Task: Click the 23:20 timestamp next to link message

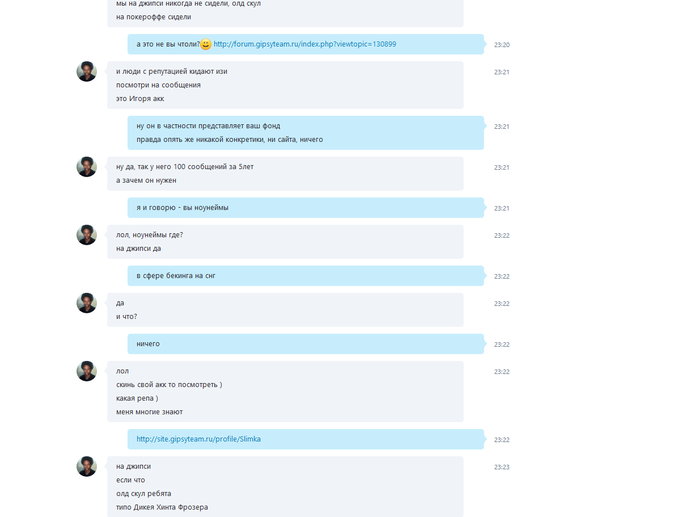Action: click(x=502, y=45)
